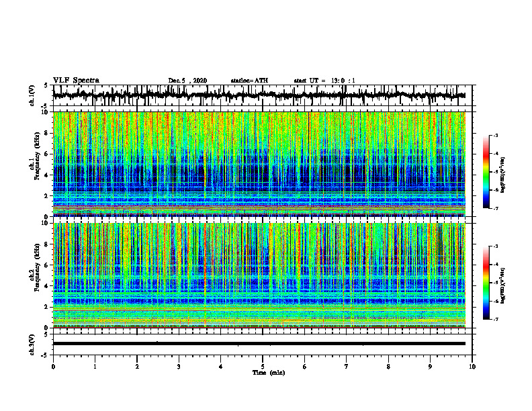Image resolution: width=532 pixels, height=411 pixels.
Task: Click the log(PSD) label beside ch.1 color bar
Action: 504,175
